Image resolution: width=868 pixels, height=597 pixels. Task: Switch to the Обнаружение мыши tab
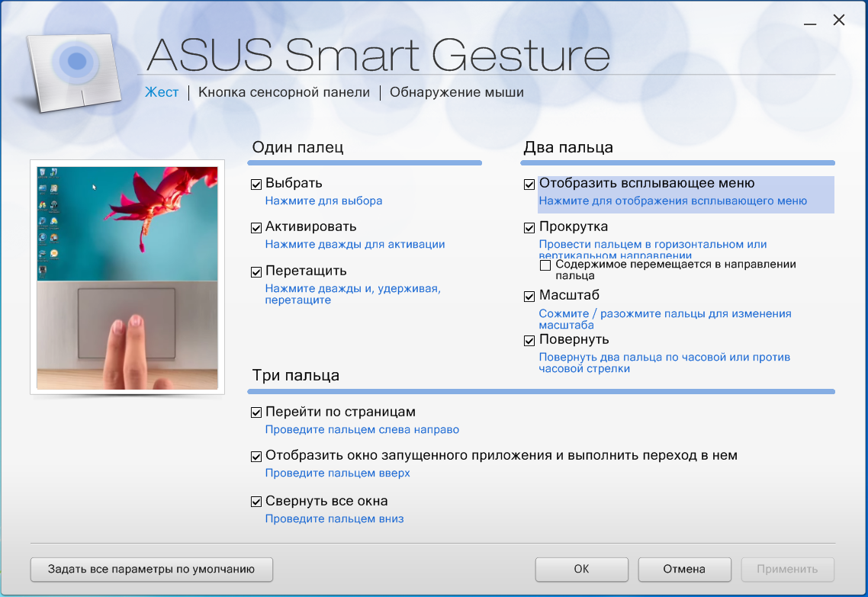pos(457,92)
